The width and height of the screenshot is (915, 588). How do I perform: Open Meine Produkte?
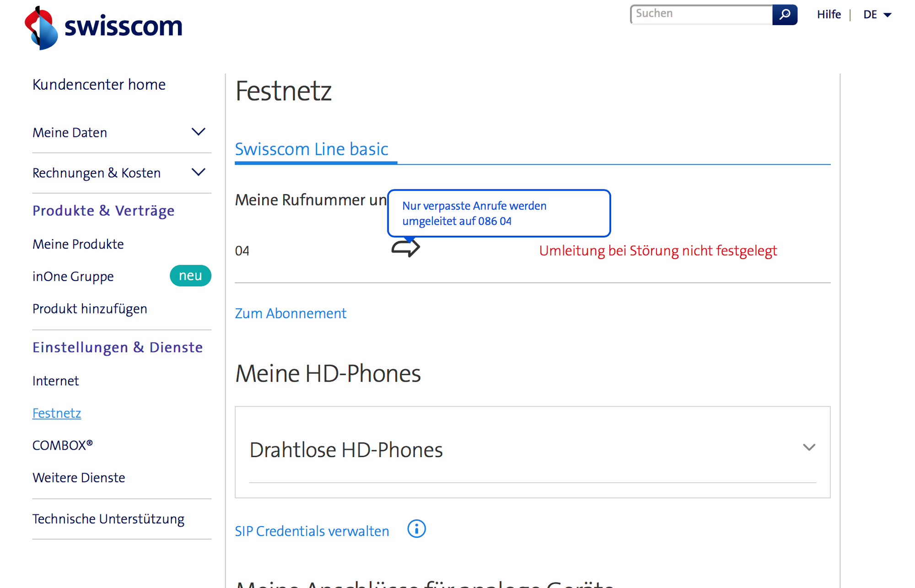point(78,244)
